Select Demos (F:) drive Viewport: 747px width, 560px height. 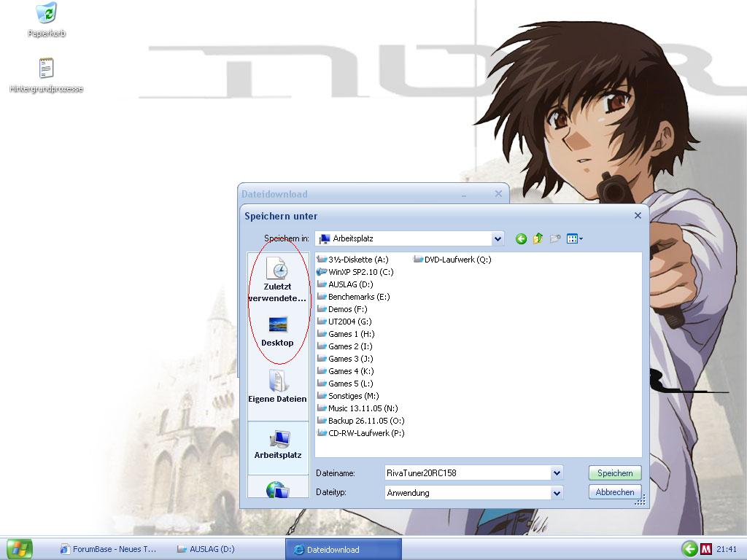point(342,309)
